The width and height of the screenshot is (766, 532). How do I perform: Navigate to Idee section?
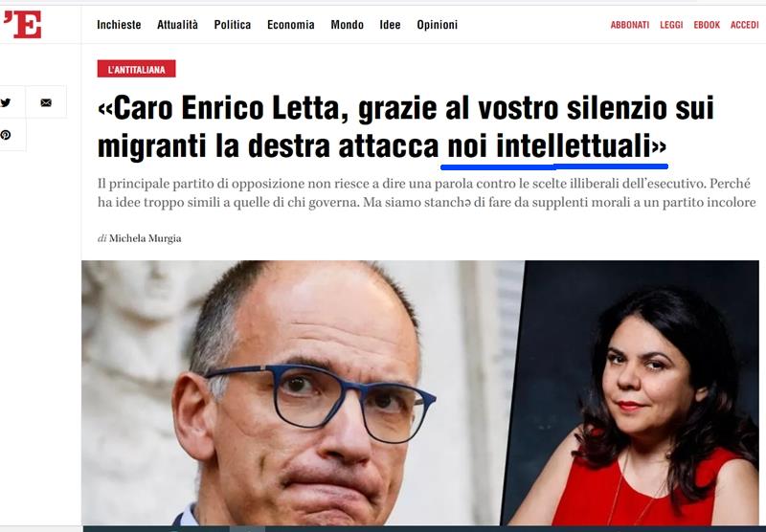390,25
